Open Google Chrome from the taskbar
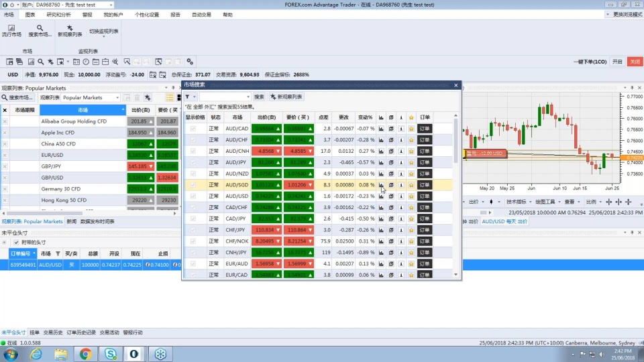The height and width of the screenshot is (362, 644). tap(86, 353)
